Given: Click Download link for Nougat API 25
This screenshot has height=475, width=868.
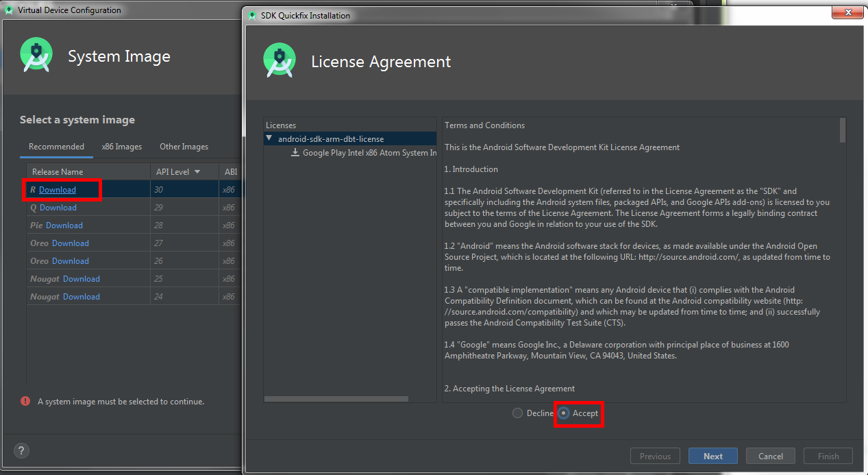Looking at the screenshot, I should (x=82, y=278).
